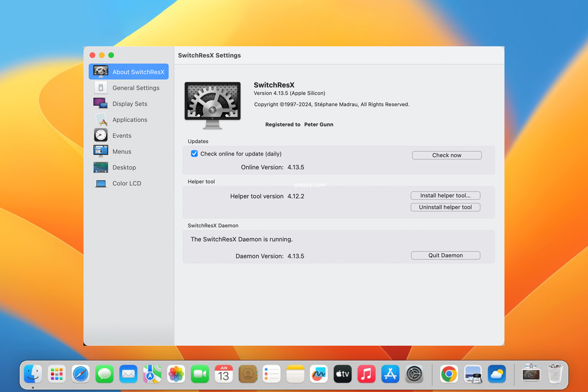Open Maps from the Dock
588x392 pixels.
point(152,374)
